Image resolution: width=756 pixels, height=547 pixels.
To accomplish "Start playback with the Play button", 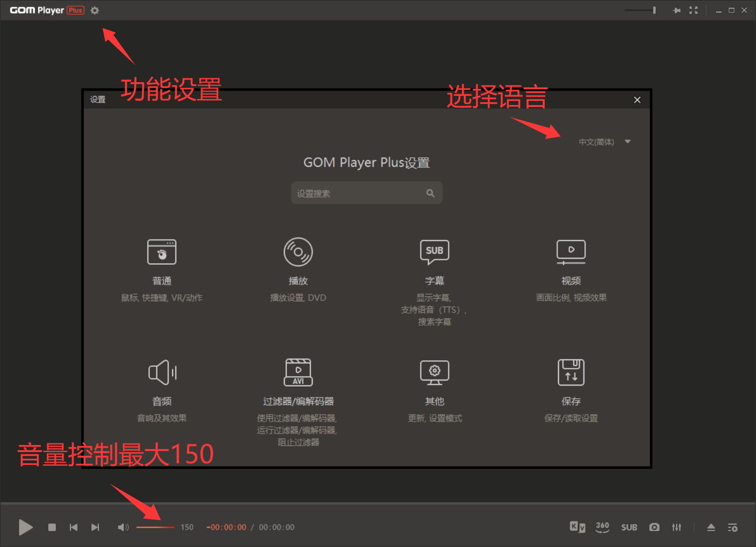I will point(25,527).
